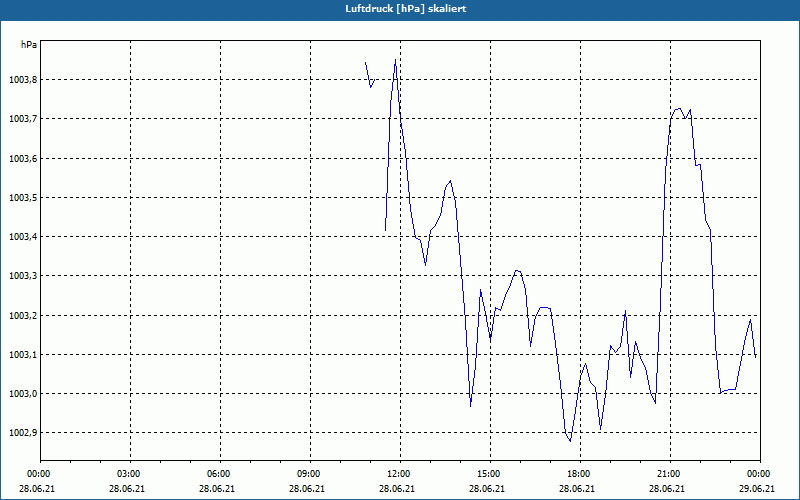Click the 'hPa' unit label on the axis
Image resolution: width=800 pixels, height=500 pixels.
29,45
